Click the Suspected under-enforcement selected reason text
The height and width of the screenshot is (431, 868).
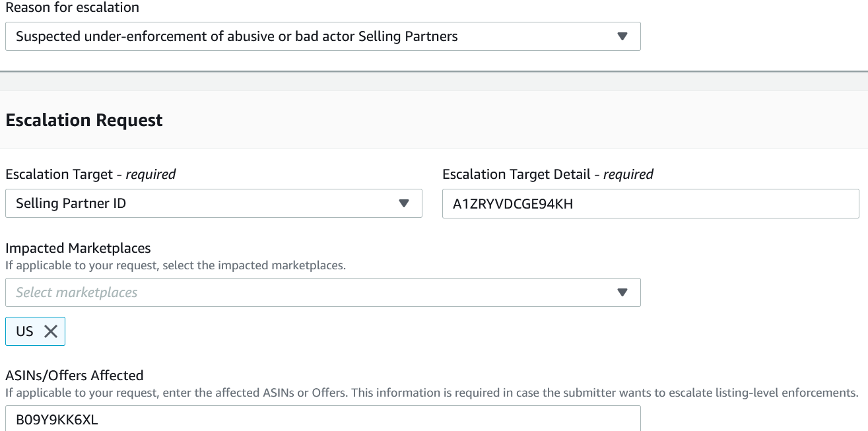point(236,36)
